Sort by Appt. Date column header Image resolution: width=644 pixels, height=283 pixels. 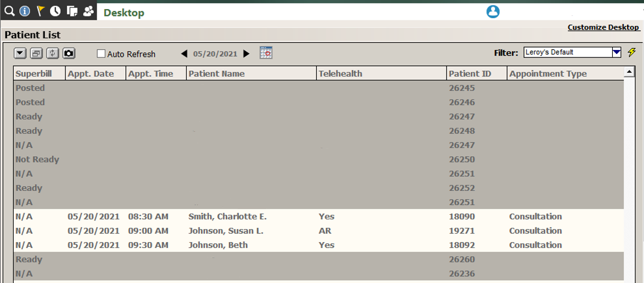pos(96,74)
